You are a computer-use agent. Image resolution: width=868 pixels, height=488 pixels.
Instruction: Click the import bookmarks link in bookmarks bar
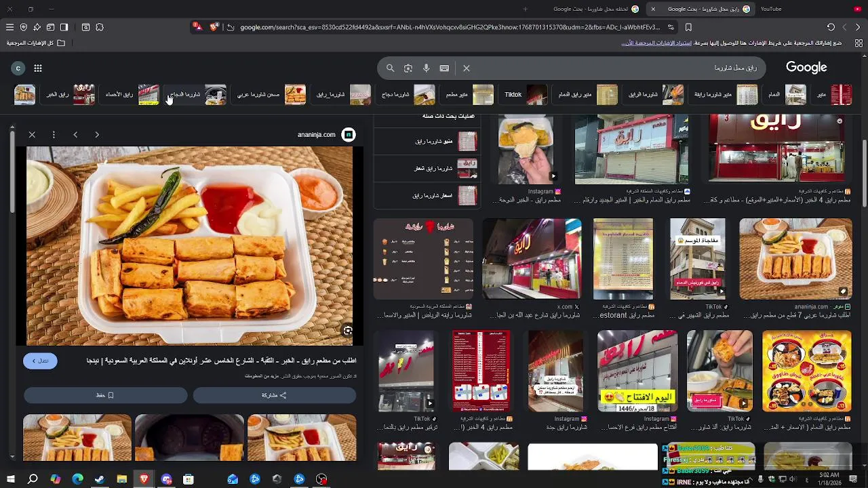(656, 43)
